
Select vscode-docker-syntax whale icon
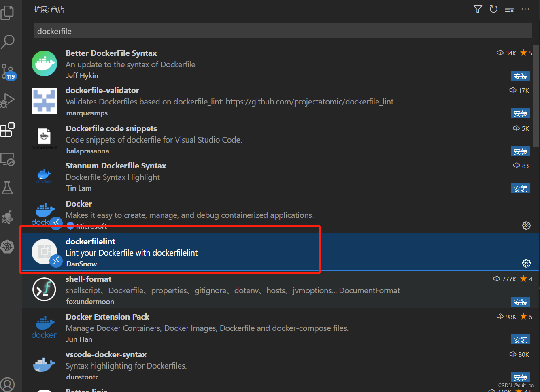pyautogui.click(x=44, y=364)
